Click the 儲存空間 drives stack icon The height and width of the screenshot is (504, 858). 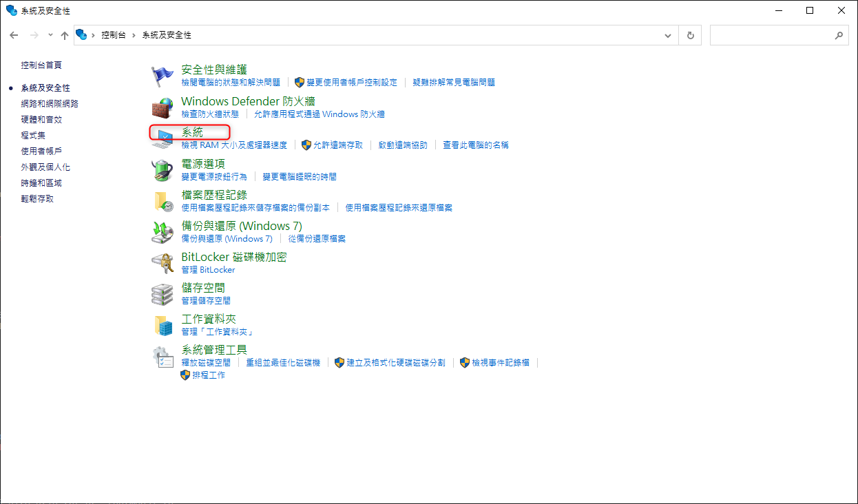point(163,294)
